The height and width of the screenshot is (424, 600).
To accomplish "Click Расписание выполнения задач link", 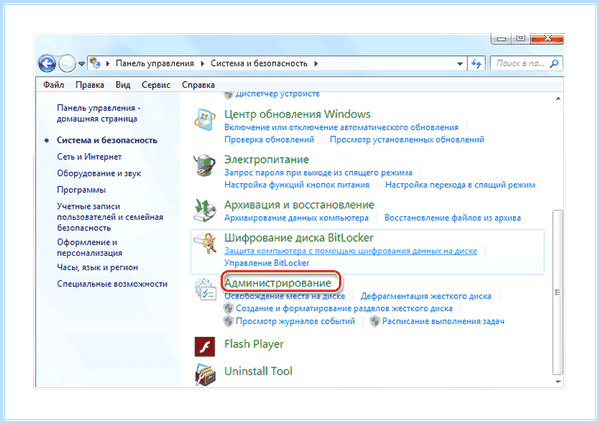I will 443,321.
